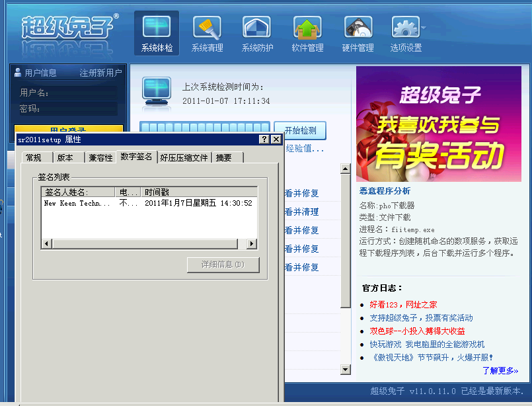Switch to the 摘要 tab
This screenshot has height=406, width=532.
227,157
